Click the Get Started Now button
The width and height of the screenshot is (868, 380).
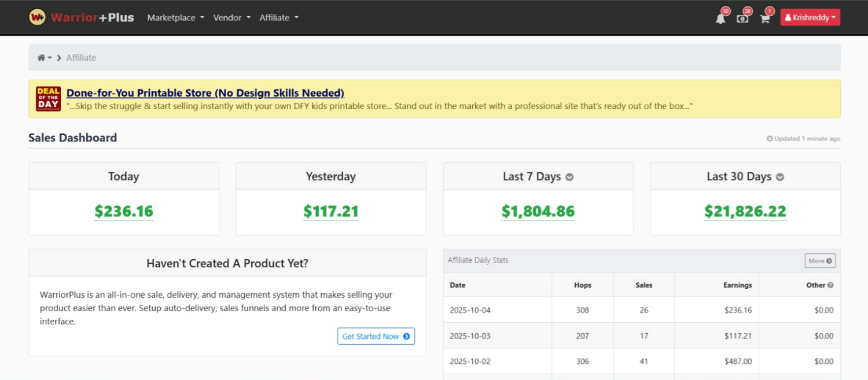[x=376, y=336]
